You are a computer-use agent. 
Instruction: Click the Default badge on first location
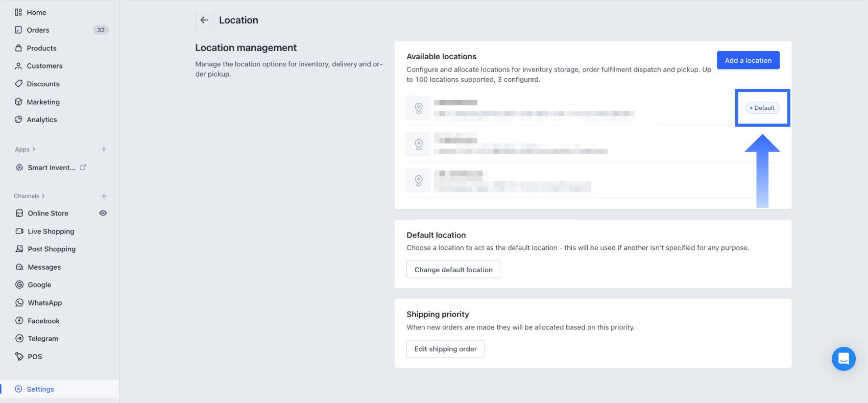(x=762, y=108)
